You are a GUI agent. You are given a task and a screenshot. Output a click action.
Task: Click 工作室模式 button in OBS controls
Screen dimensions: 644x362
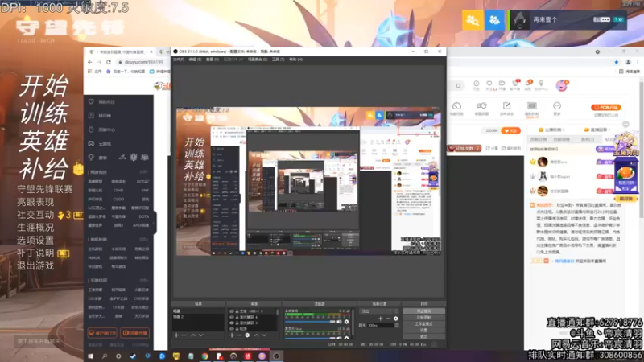pyautogui.click(x=424, y=323)
